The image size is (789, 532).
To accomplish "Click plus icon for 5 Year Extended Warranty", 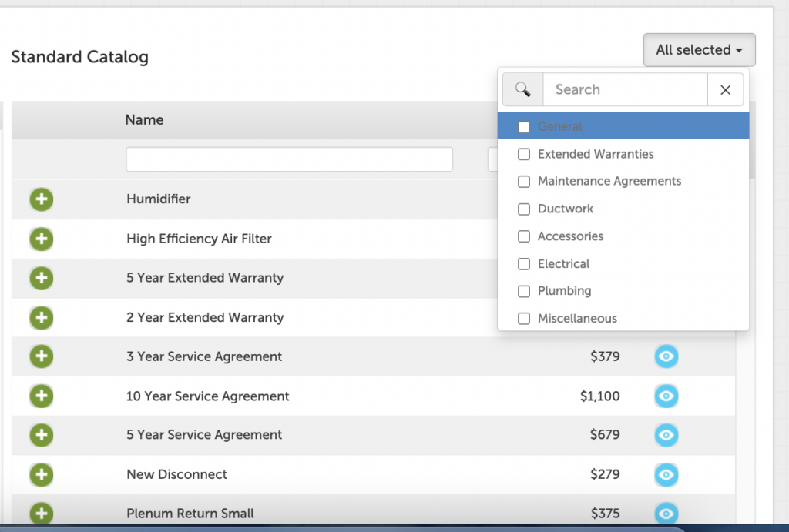I will [x=42, y=278].
